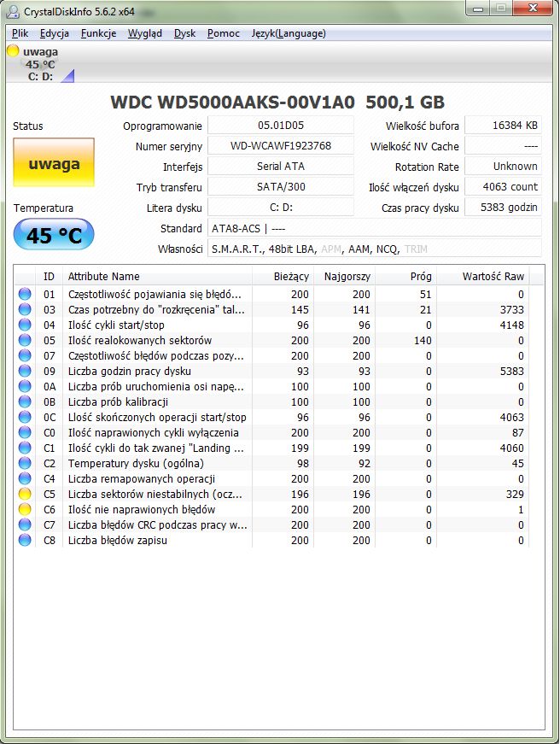Minimize the CrystalDiskInfo window
This screenshot has width=560, height=744.
478,8
